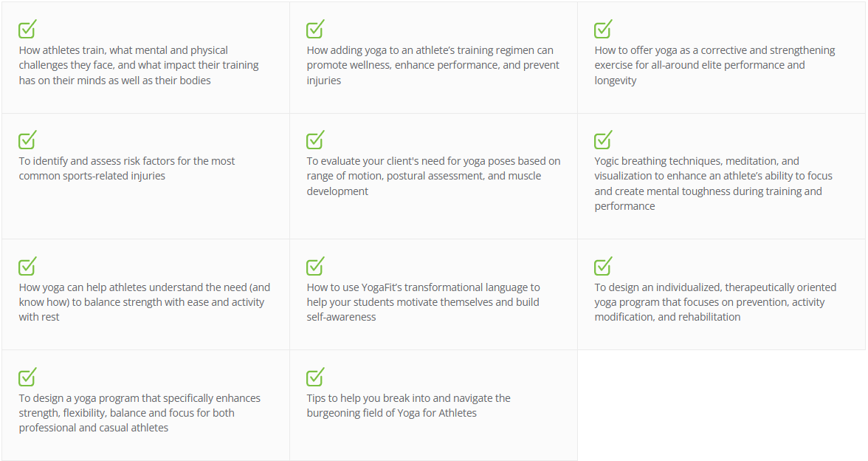Click the text about prevention, activity modification, and rehabilitation

click(x=715, y=302)
